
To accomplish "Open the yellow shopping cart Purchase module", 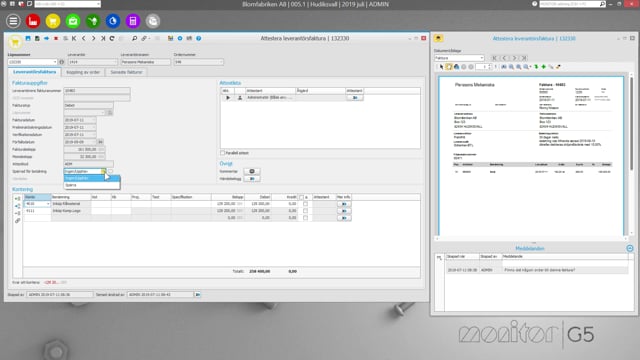I will click(x=53, y=21).
